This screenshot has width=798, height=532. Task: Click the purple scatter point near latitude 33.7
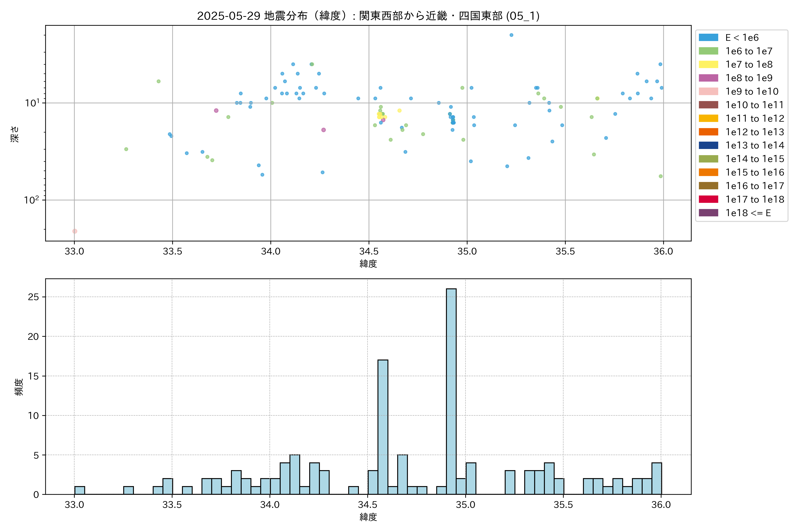pos(216,111)
